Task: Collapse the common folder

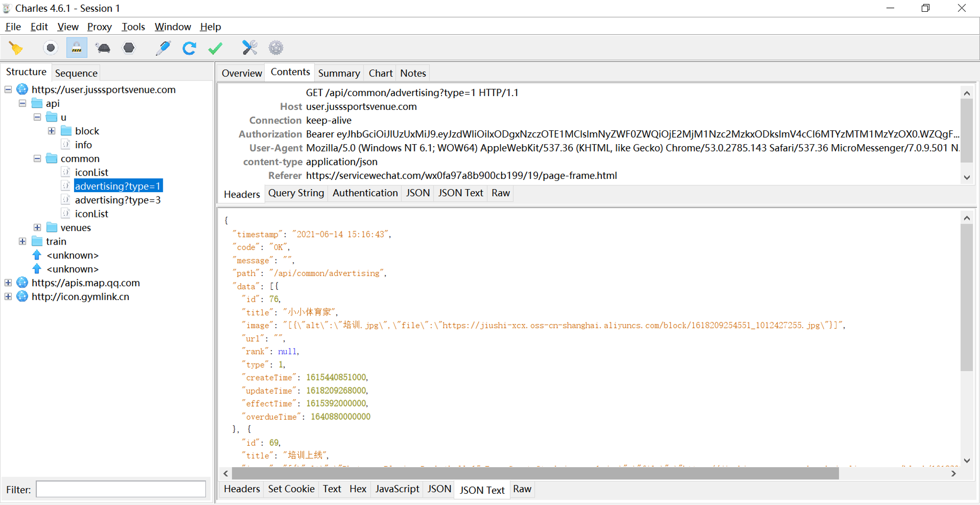Action: [x=37, y=159]
